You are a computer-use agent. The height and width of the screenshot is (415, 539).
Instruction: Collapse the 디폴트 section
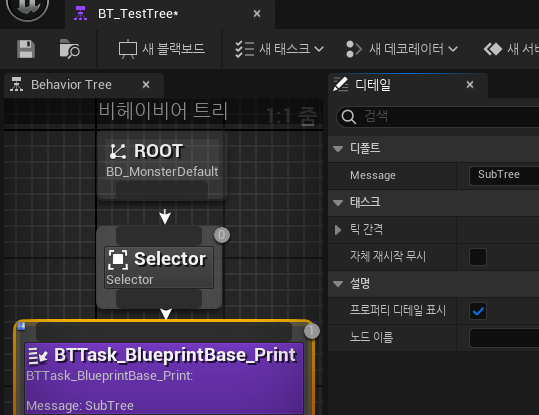click(x=338, y=149)
